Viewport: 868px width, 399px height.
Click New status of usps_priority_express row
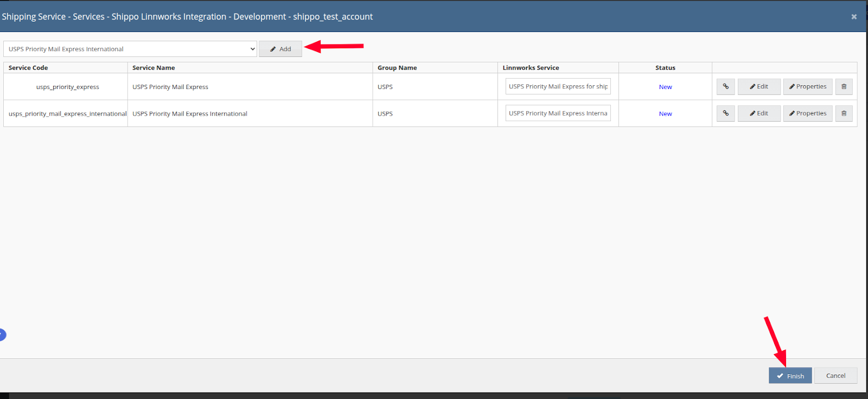point(665,87)
